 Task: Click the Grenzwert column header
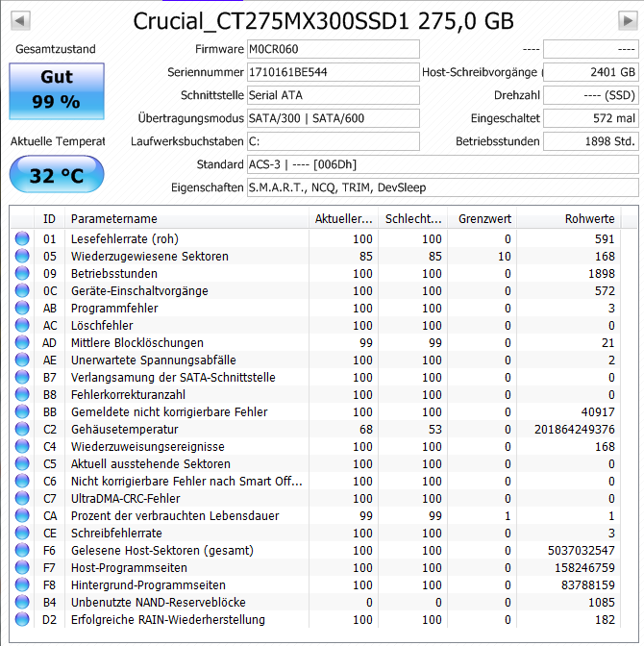[x=483, y=219]
